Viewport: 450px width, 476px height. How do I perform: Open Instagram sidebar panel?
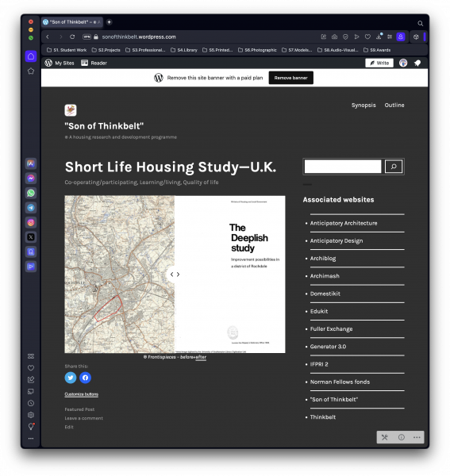coord(31,222)
